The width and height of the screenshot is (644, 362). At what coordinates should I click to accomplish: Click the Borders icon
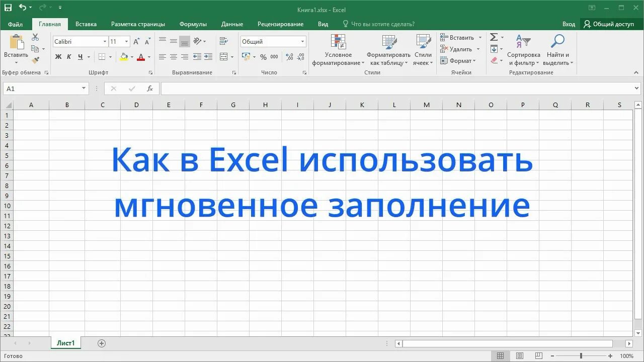pos(102,57)
